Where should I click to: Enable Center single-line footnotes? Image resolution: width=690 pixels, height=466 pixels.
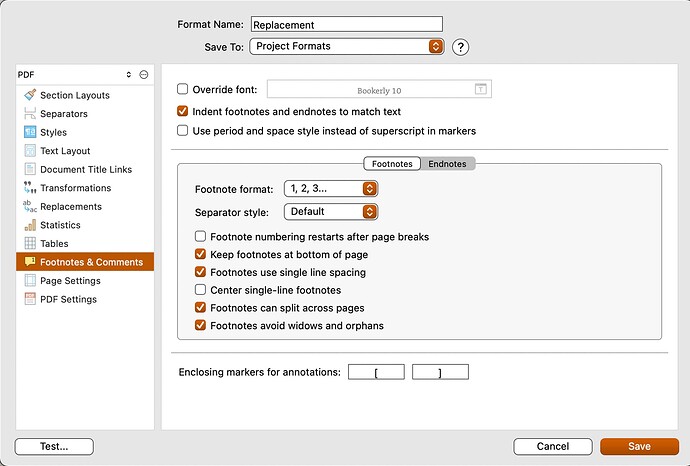(x=200, y=290)
